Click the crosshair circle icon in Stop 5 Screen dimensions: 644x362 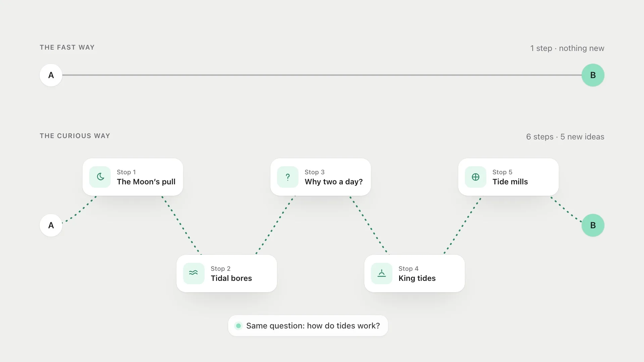[476, 177]
